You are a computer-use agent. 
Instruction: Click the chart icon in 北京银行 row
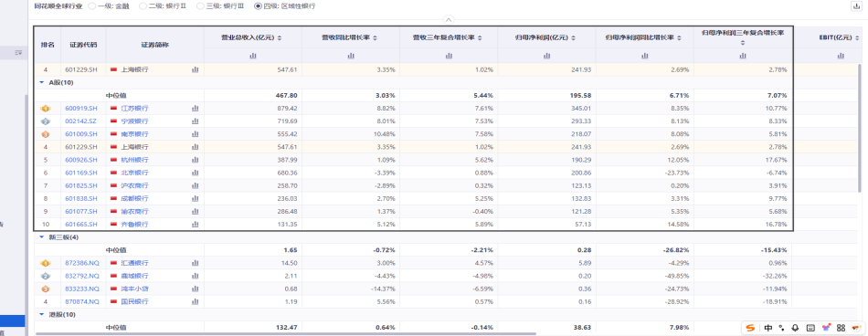[195, 173]
